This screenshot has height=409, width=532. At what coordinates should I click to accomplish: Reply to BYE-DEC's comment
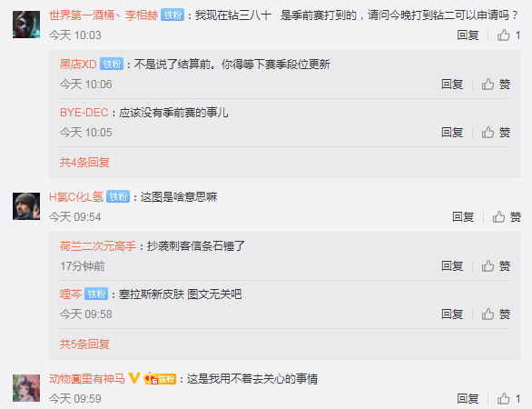[452, 132]
